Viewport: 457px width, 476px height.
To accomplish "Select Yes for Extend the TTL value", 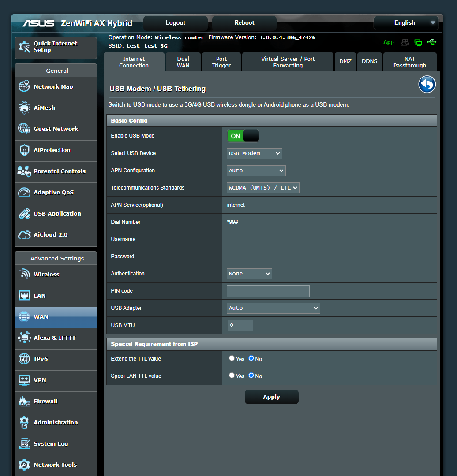I will pyautogui.click(x=232, y=358).
